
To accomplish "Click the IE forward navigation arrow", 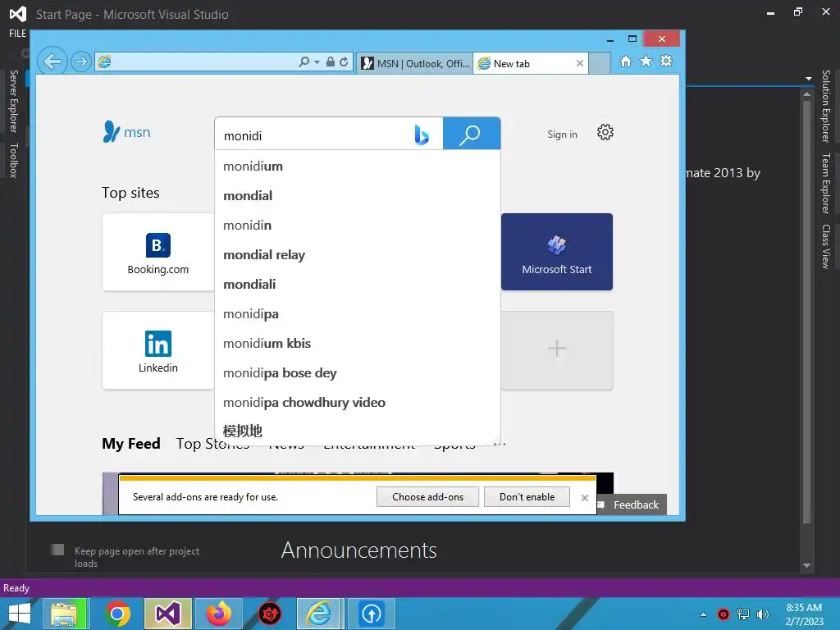I will (x=81, y=62).
